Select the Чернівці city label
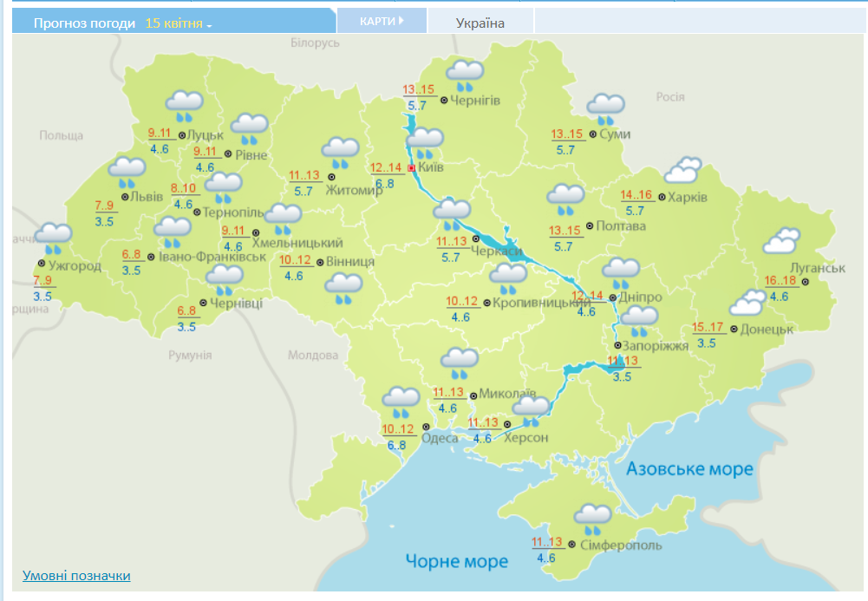 (237, 304)
